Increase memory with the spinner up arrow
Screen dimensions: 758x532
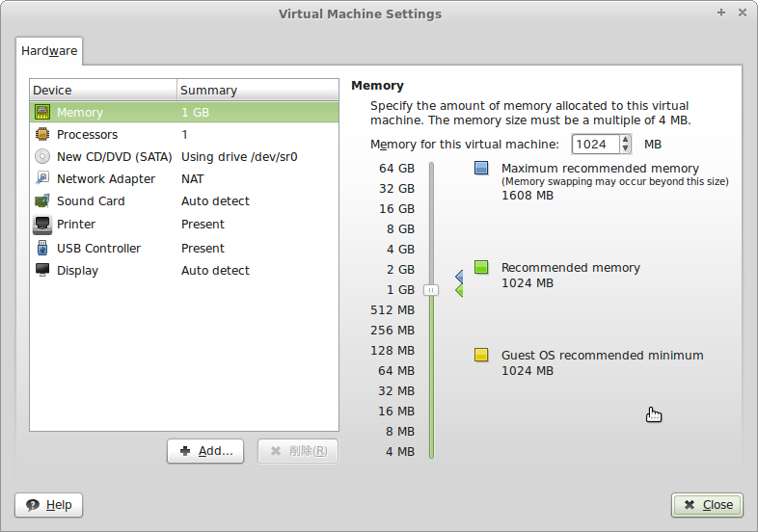click(x=626, y=140)
